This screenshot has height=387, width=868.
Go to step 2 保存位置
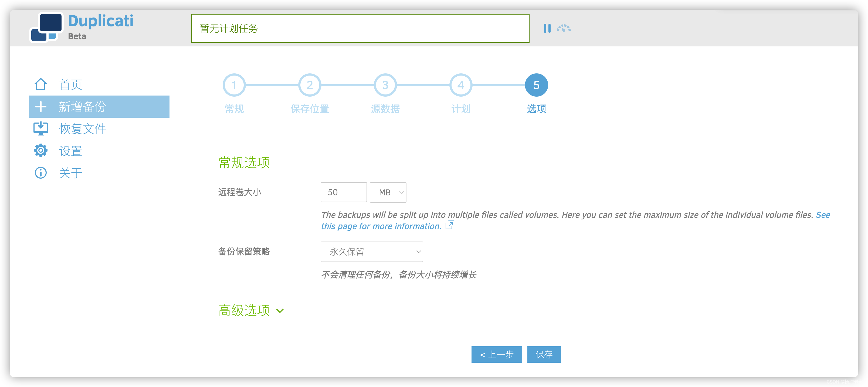(310, 85)
